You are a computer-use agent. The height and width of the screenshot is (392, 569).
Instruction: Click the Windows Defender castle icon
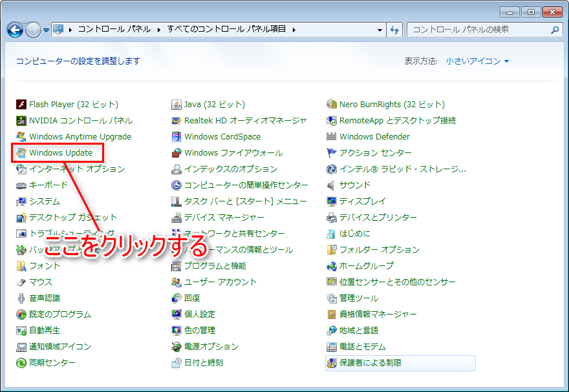[332, 136]
